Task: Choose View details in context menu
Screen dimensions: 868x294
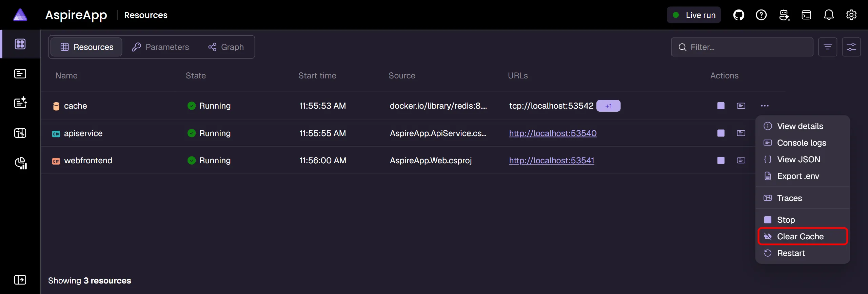Action: [803, 126]
